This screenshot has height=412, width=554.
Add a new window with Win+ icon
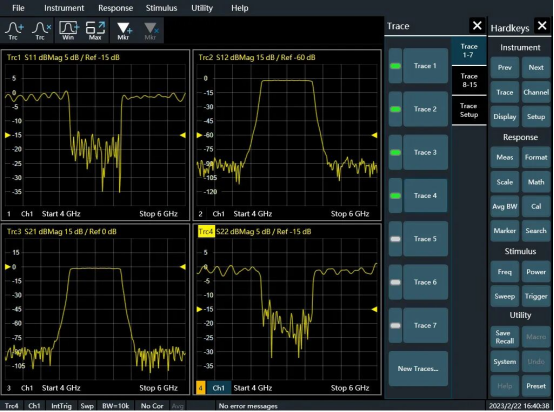pyautogui.click(x=69, y=31)
